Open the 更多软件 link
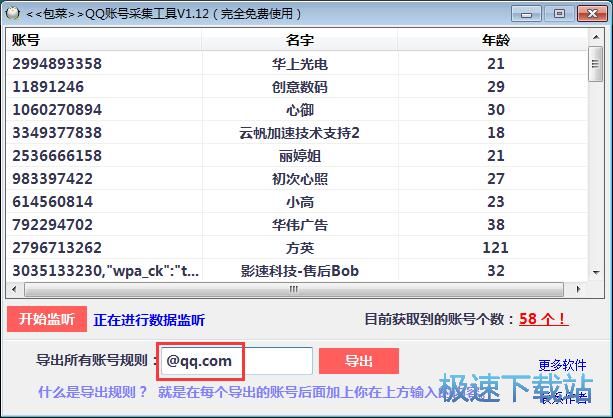The height and width of the screenshot is (418, 613). 562,365
